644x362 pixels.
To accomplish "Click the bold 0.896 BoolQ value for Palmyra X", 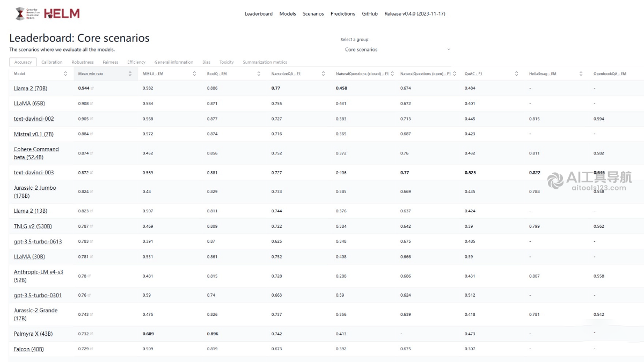I will [212, 334].
